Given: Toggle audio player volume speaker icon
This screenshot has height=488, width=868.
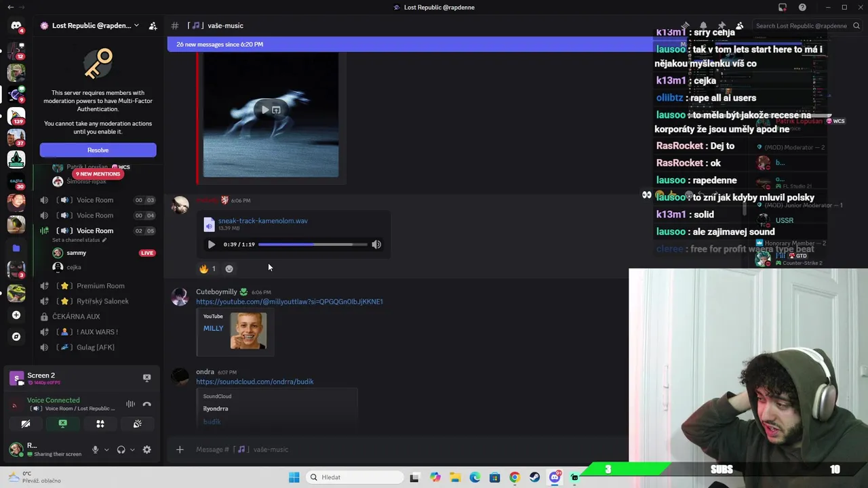Looking at the screenshot, I should pyautogui.click(x=376, y=245).
